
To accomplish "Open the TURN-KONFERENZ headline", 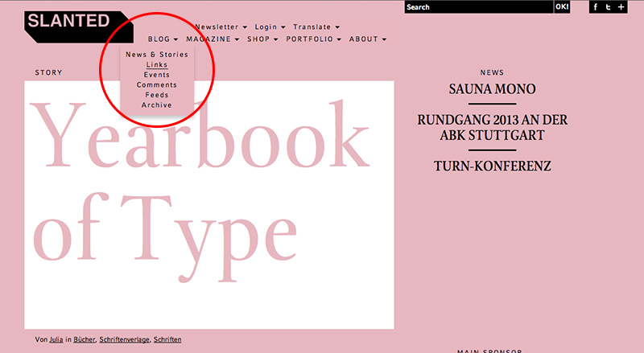I will point(492,166).
